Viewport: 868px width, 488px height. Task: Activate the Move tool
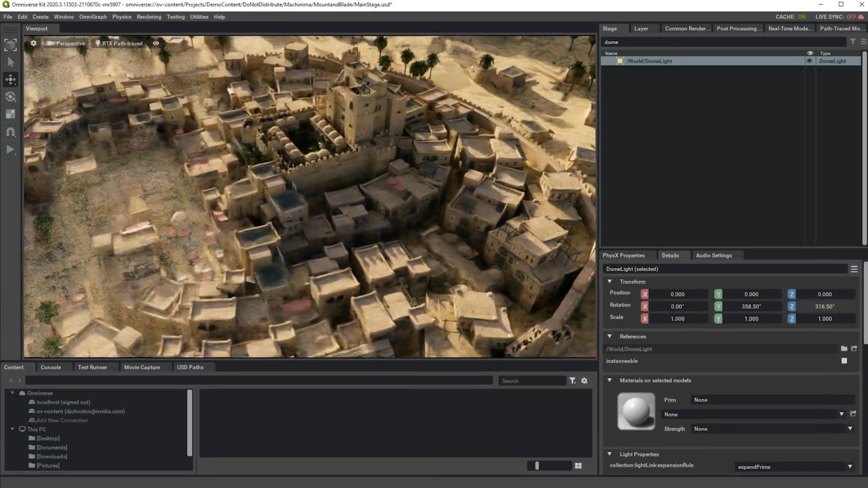[10, 80]
